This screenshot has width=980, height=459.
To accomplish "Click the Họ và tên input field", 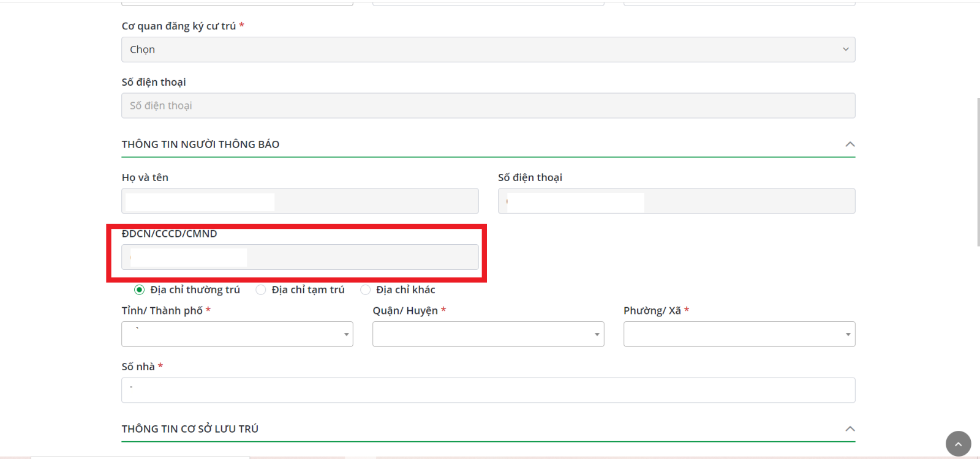I will coord(300,201).
